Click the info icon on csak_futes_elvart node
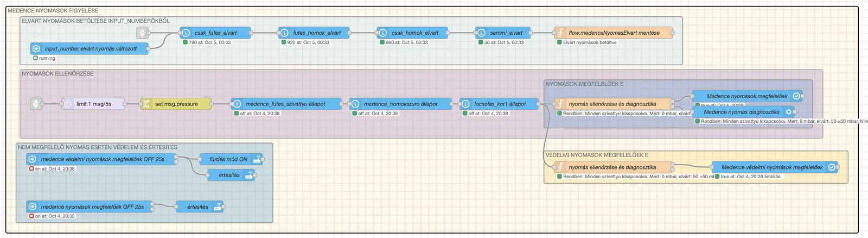Viewport: 868px width, 238px height. [186, 33]
